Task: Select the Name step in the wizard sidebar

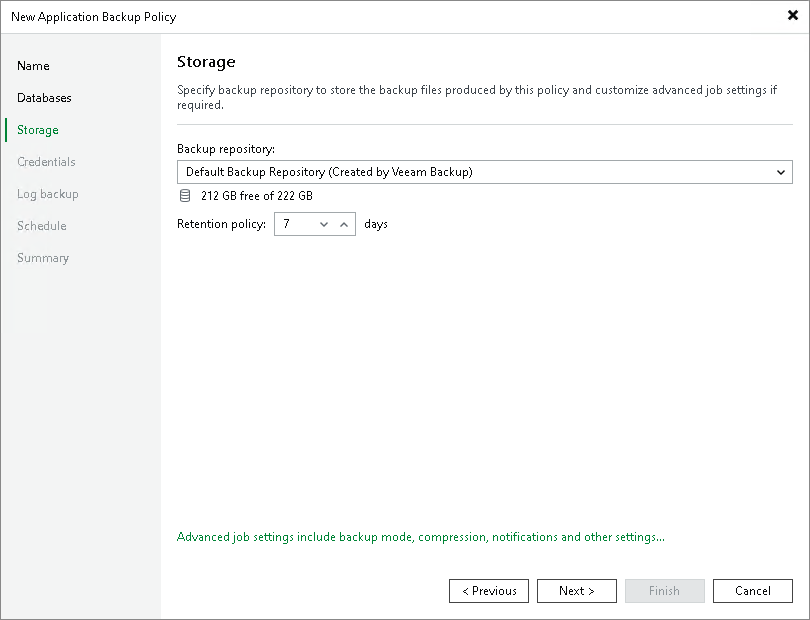Action: (33, 66)
